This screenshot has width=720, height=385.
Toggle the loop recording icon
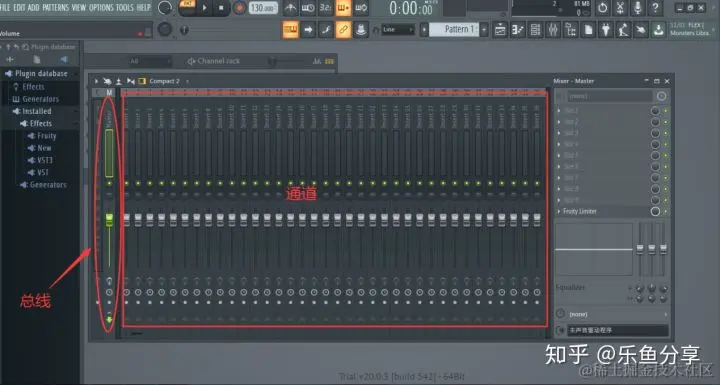pyautogui.click(x=361, y=7)
